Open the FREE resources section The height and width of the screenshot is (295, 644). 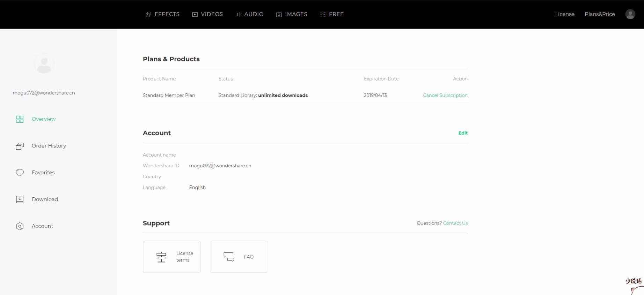click(332, 14)
